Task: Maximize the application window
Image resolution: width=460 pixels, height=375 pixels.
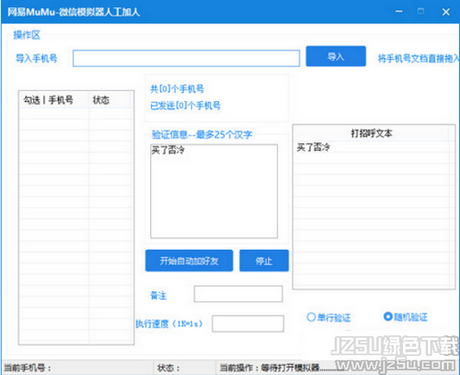Action: click(421, 12)
